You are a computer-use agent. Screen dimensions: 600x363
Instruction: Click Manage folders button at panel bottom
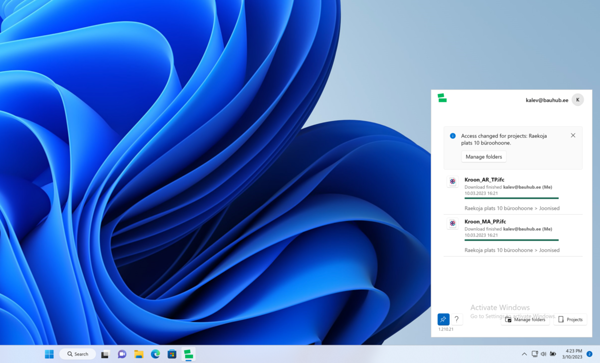525,319
